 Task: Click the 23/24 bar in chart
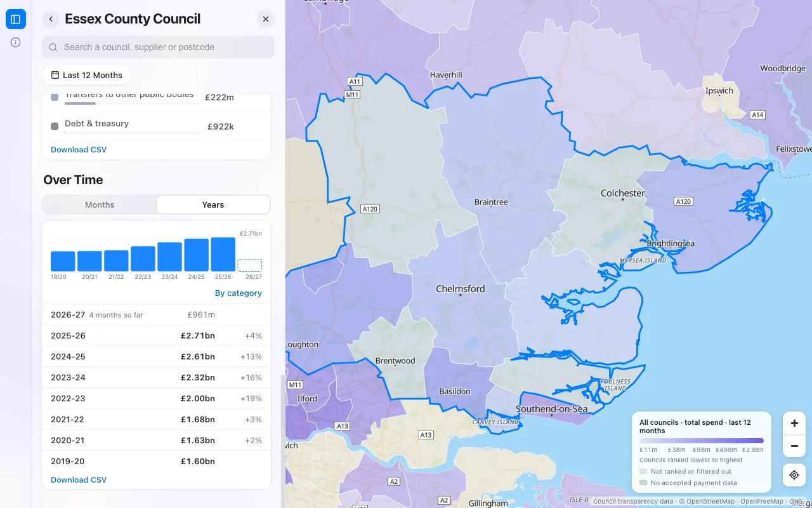[x=169, y=257]
